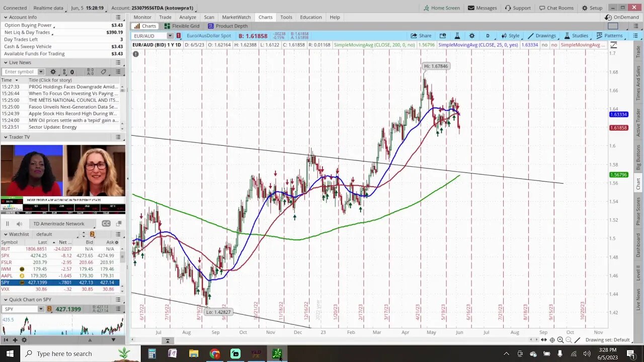
Task: Collapse the Trader TV gadget
Action: click(5, 137)
